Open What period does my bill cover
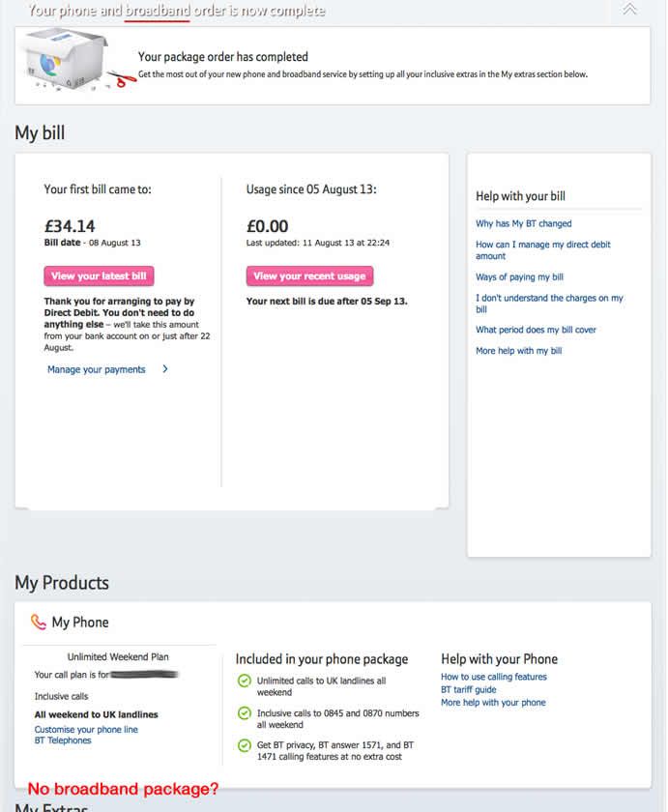Viewport: 668px width, 812px height. pos(536,330)
